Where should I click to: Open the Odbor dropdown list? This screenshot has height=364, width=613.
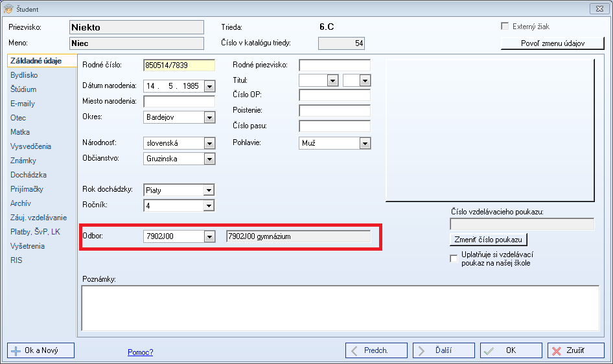click(209, 236)
